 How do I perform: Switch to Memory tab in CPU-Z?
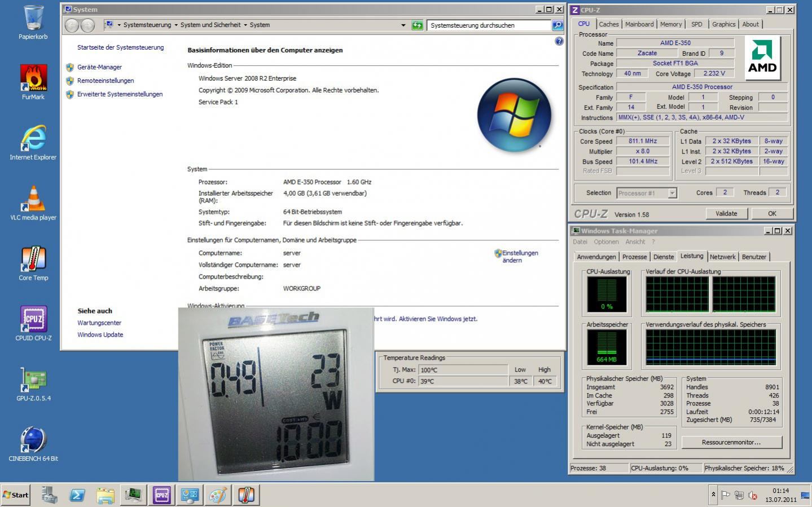[671, 24]
